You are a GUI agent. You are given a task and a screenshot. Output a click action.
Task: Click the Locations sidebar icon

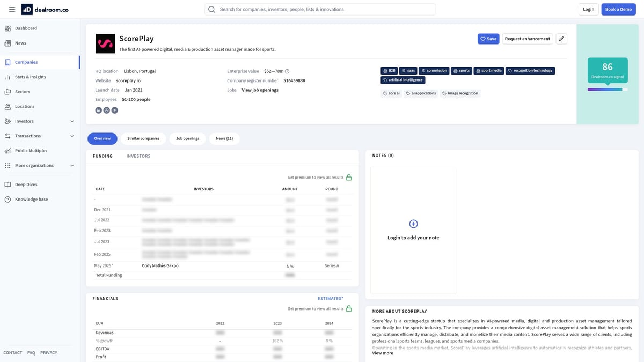8,106
